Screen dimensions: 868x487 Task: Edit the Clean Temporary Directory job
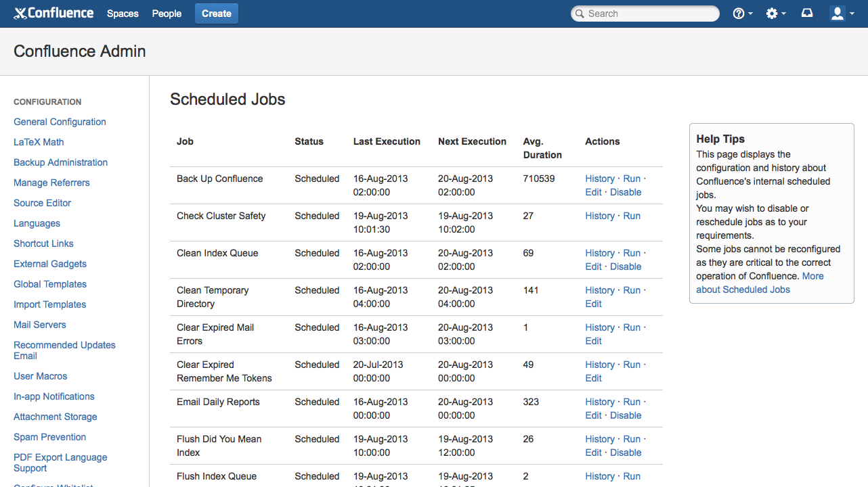click(593, 304)
